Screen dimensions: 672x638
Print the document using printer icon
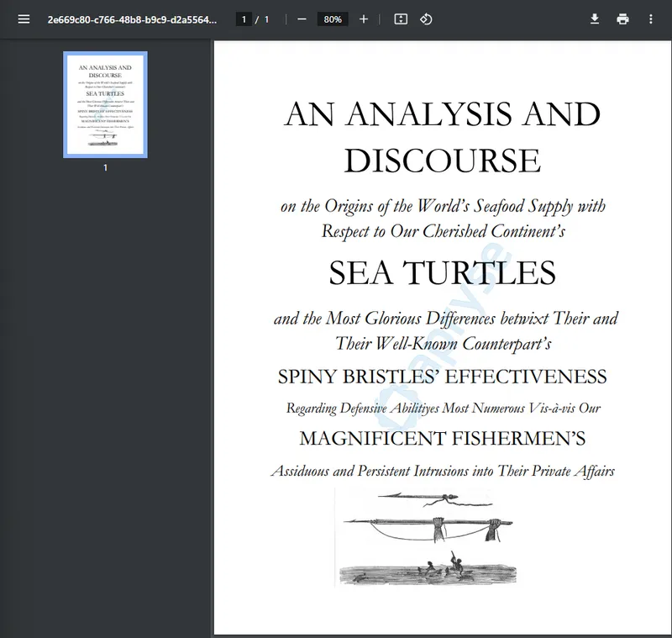pos(622,19)
